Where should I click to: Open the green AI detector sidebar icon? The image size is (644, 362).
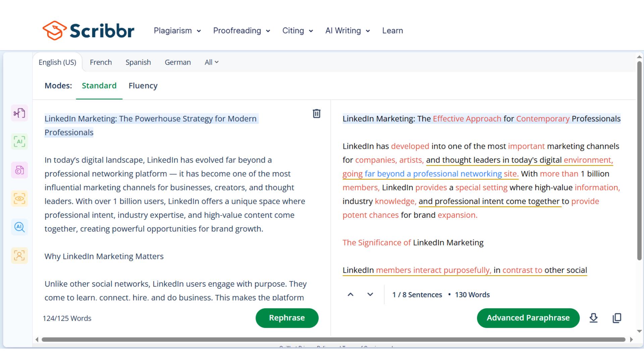pyautogui.click(x=19, y=142)
